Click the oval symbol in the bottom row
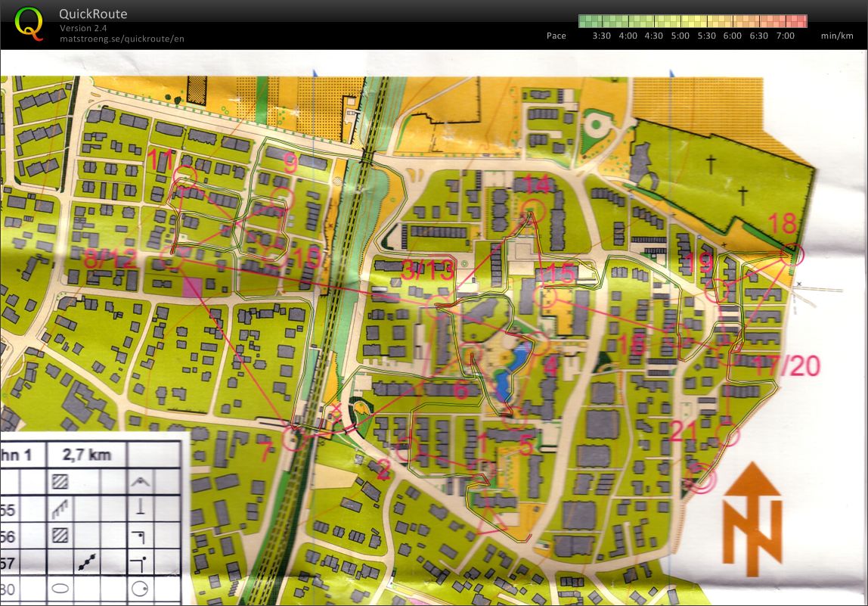This screenshot has height=606, width=868. (x=60, y=589)
